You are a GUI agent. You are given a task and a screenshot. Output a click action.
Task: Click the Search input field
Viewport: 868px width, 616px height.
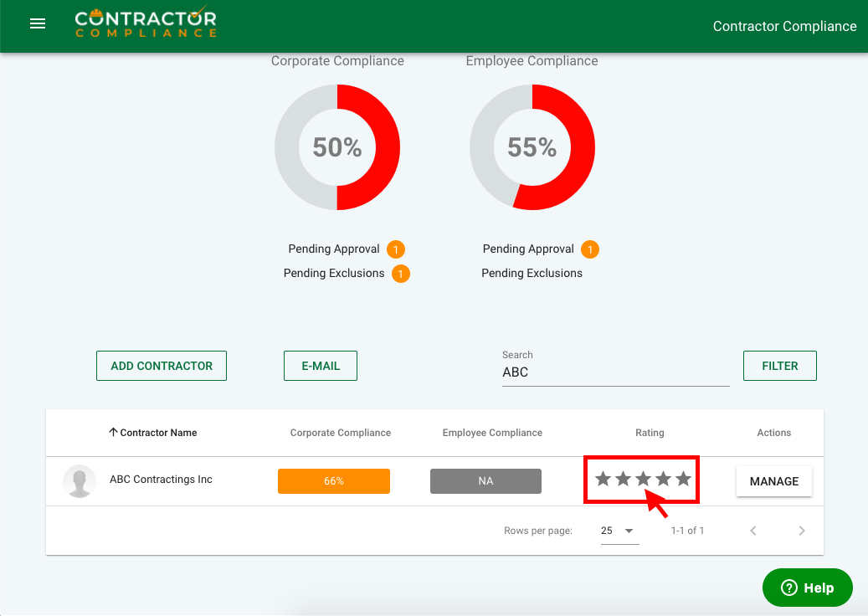(x=615, y=372)
